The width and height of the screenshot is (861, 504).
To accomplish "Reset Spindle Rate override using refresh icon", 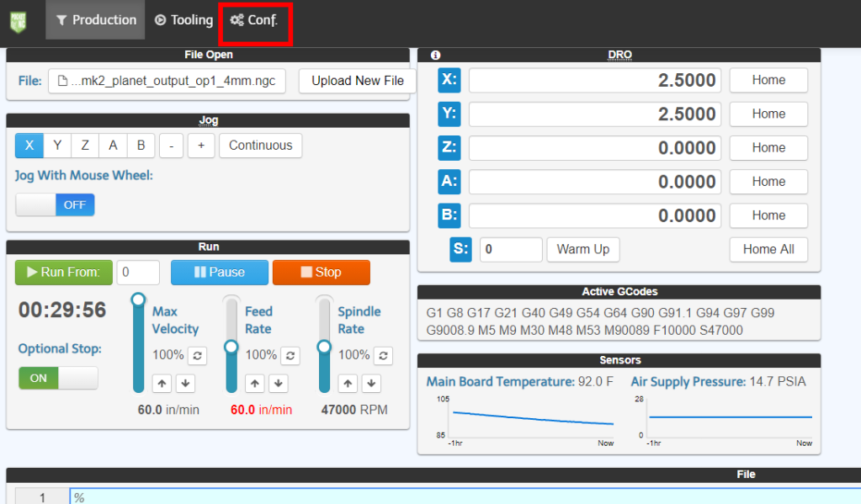I will pos(383,355).
